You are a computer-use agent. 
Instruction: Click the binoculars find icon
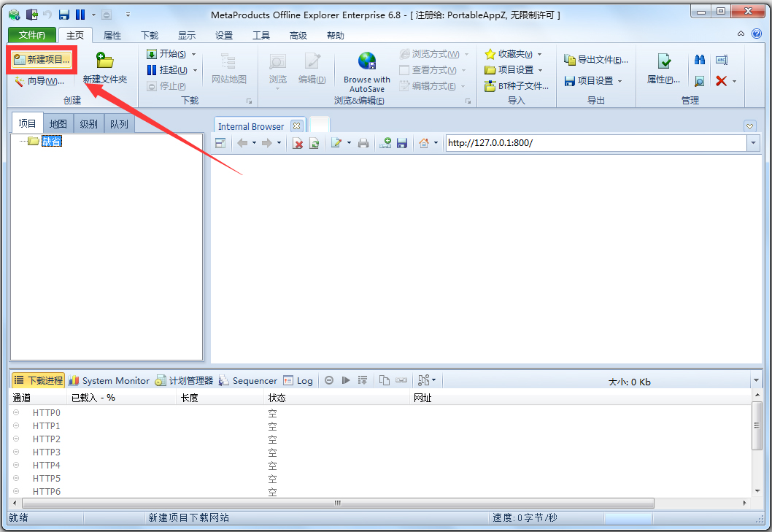(700, 60)
